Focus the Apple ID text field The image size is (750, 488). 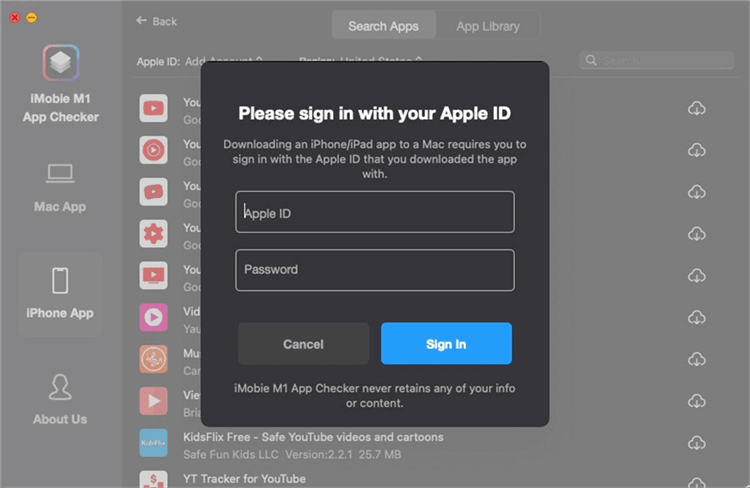click(375, 212)
